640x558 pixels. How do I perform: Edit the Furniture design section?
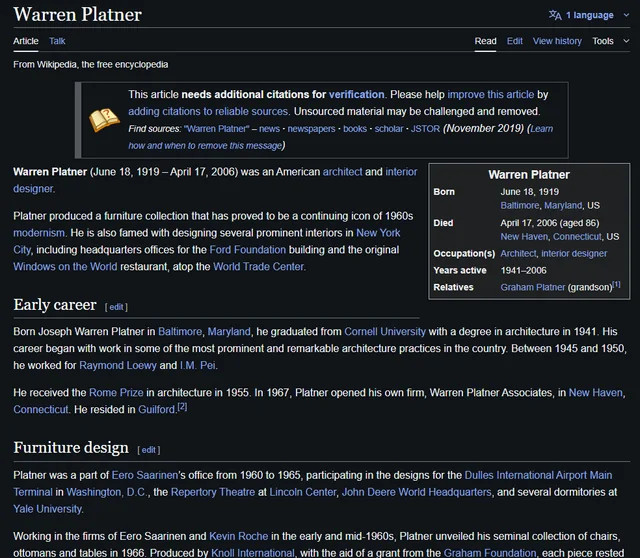tap(149, 450)
